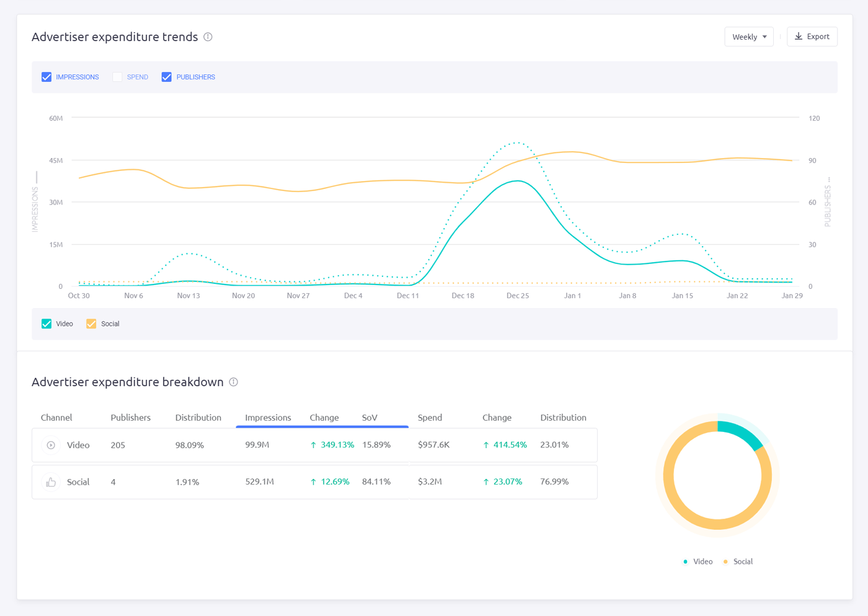Uncheck the PUBLISHERS checkbox

pos(166,76)
